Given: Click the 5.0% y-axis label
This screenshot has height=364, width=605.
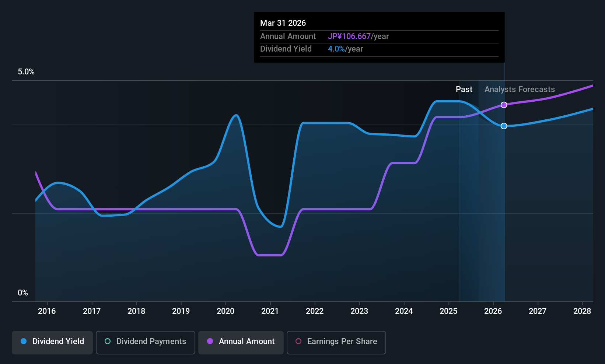Looking at the screenshot, I should [x=26, y=72].
